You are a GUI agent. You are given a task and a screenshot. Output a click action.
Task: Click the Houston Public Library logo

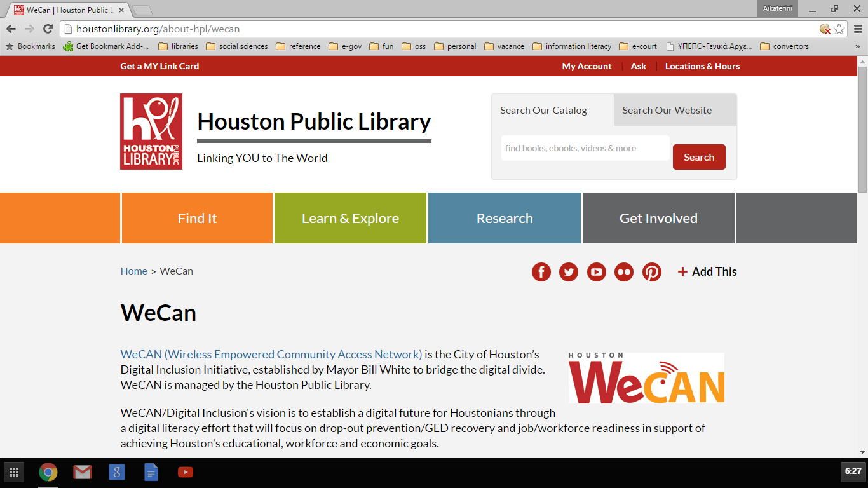pyautogui.click(x=151, y=132)
